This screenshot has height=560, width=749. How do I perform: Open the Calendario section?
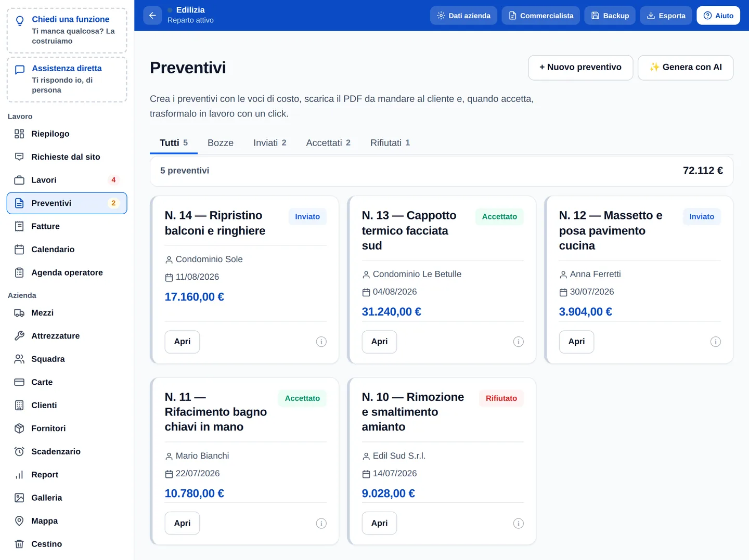[67, 250]
